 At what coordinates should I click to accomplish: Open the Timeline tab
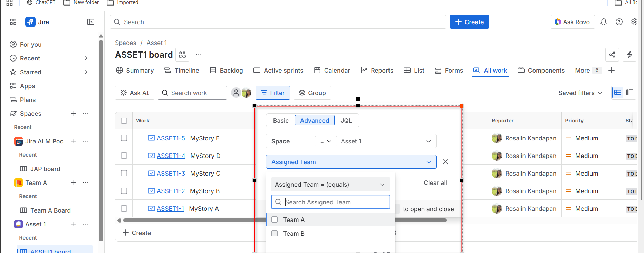pyautogui.click(x=182, y=70)
